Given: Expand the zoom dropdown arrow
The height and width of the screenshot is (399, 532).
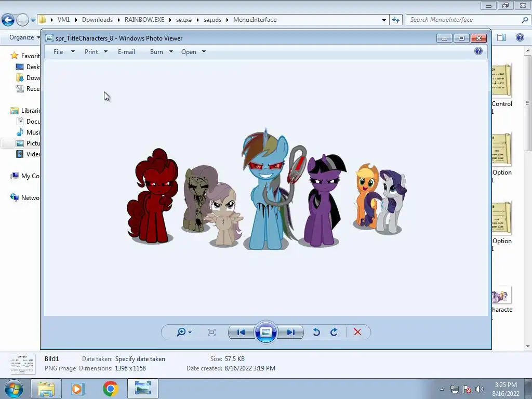Looking at the screenshot, I should click(190, 332).
